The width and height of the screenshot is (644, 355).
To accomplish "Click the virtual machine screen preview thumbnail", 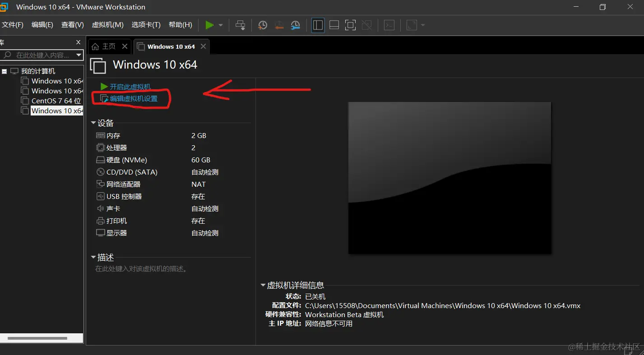I will click(x=449, y=177).
